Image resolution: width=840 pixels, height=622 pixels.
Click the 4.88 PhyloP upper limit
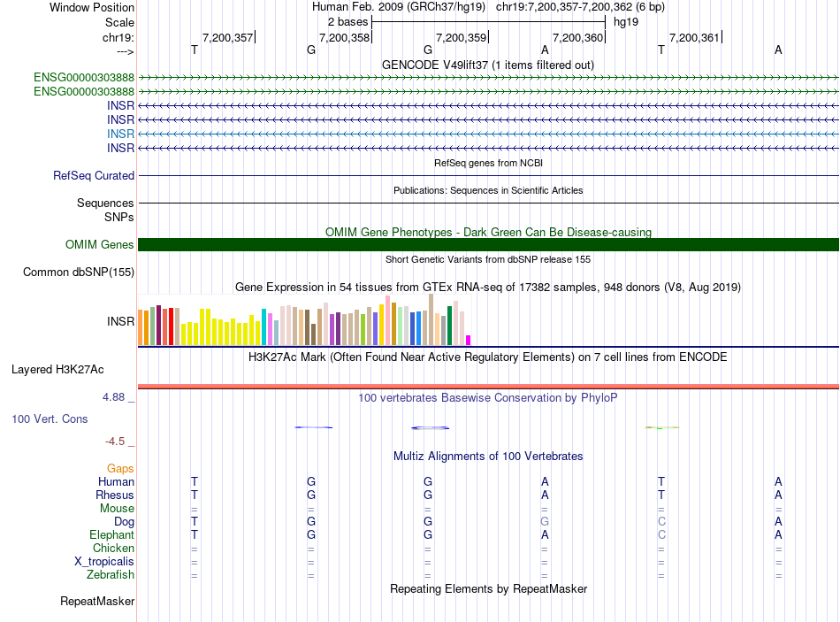coord(113,396)
